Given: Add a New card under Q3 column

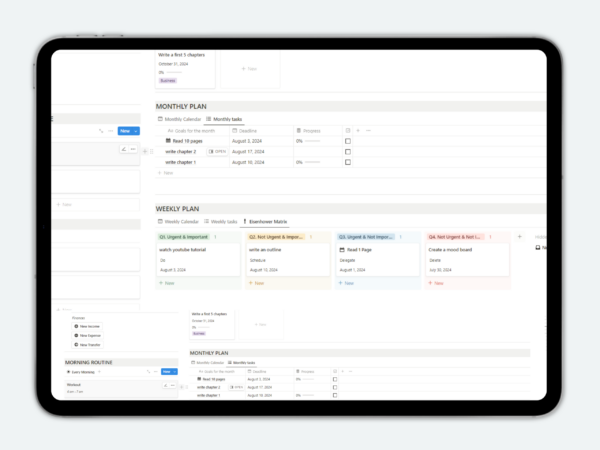Looking at the screenshot, I should [346, 283].
